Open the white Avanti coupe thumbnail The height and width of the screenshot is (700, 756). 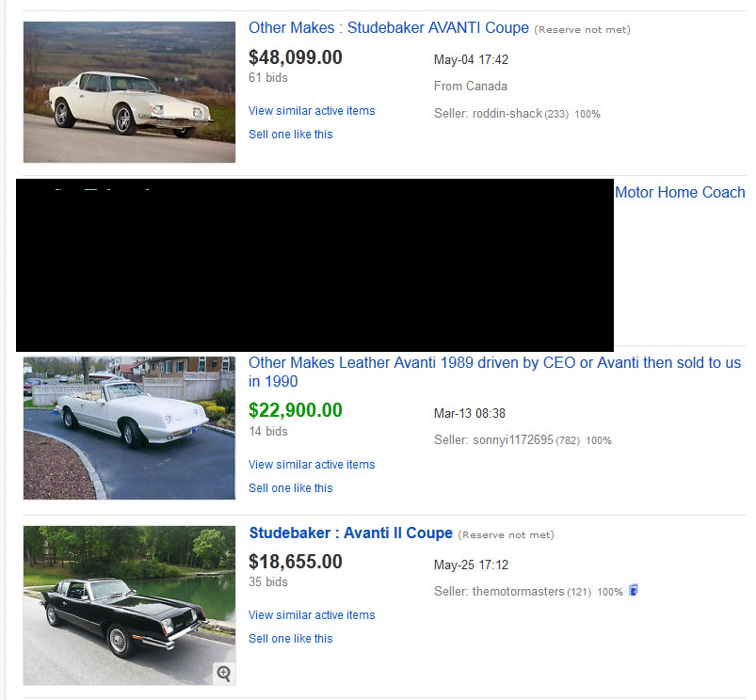tap(129, 92)
